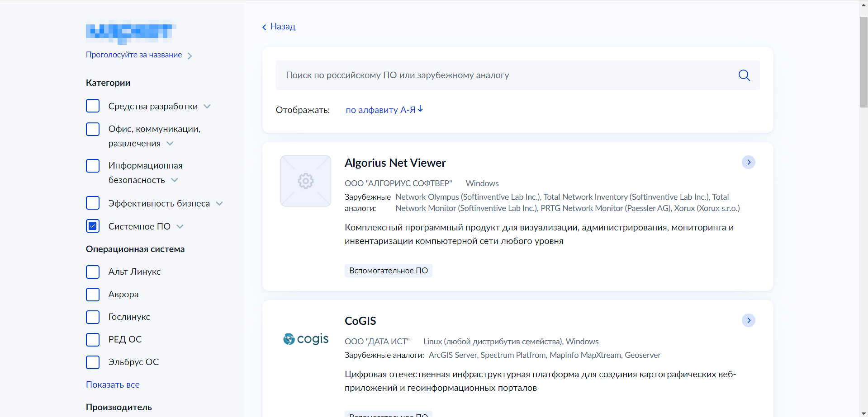Click the back chevron beside Назад

(265, 27)
